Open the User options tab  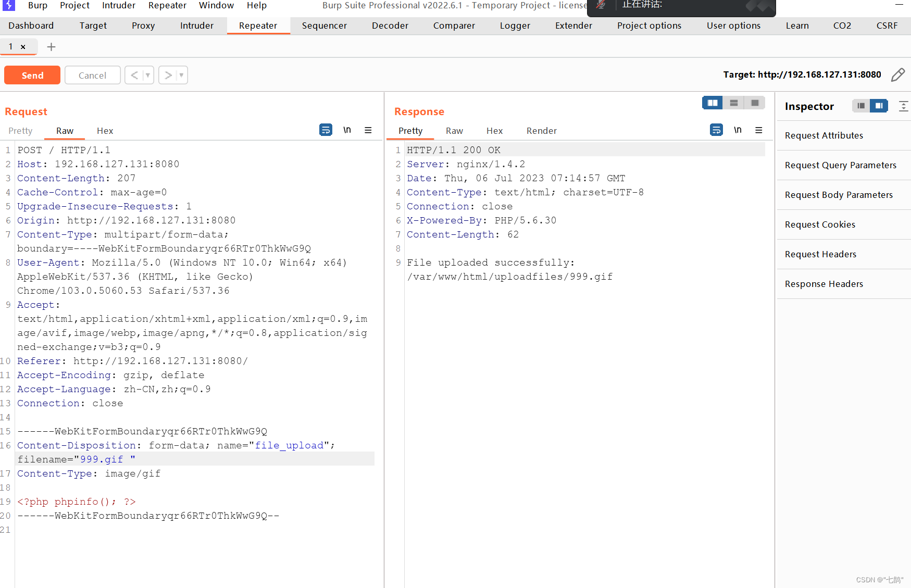point(733,26)
